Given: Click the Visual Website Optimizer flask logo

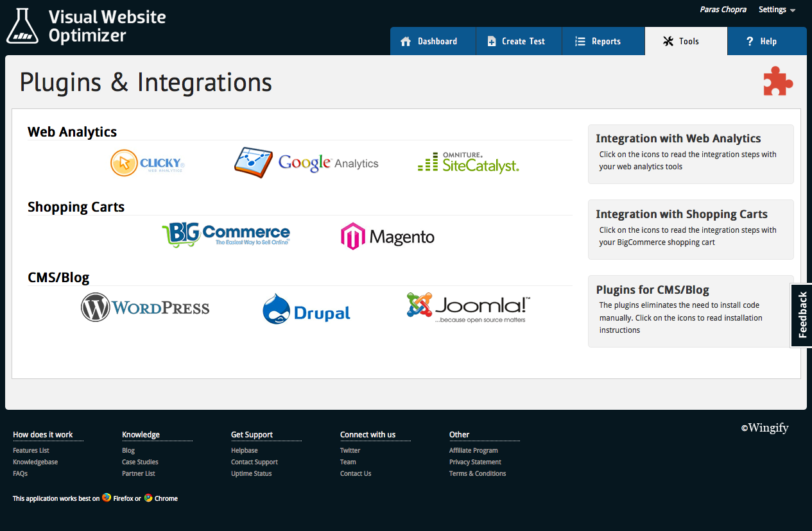Looking at the screenshot, I should [22, 26].
